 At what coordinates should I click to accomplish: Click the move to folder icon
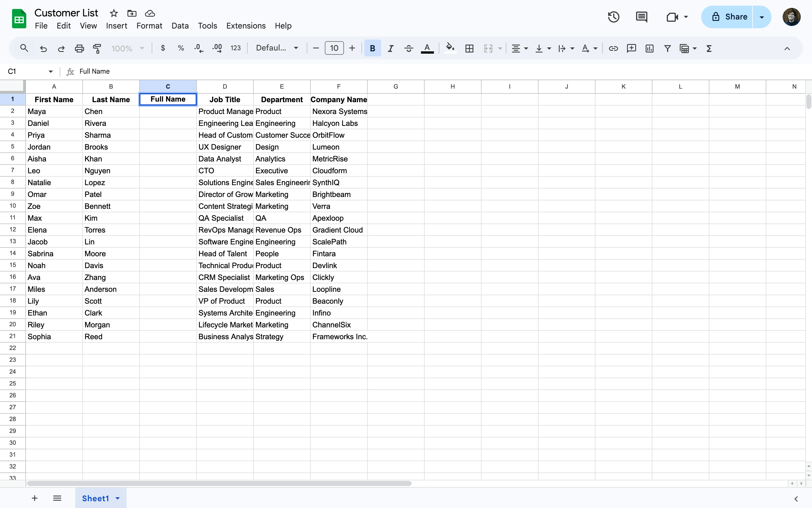point(132,14)
